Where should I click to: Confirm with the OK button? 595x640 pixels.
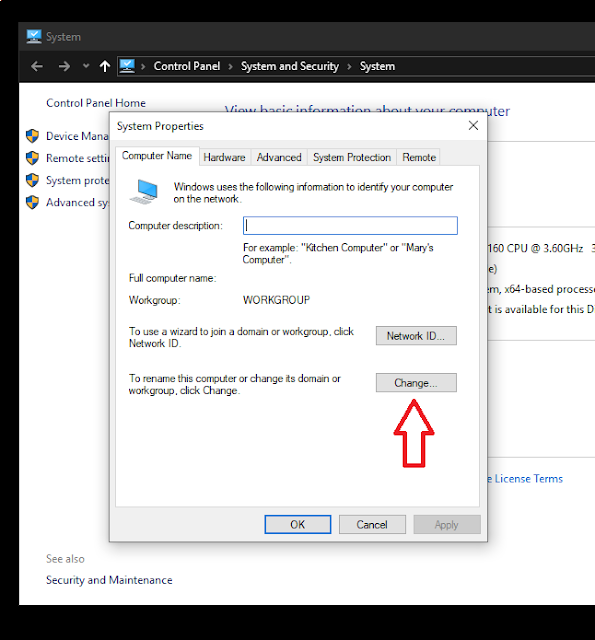[298, 524]
